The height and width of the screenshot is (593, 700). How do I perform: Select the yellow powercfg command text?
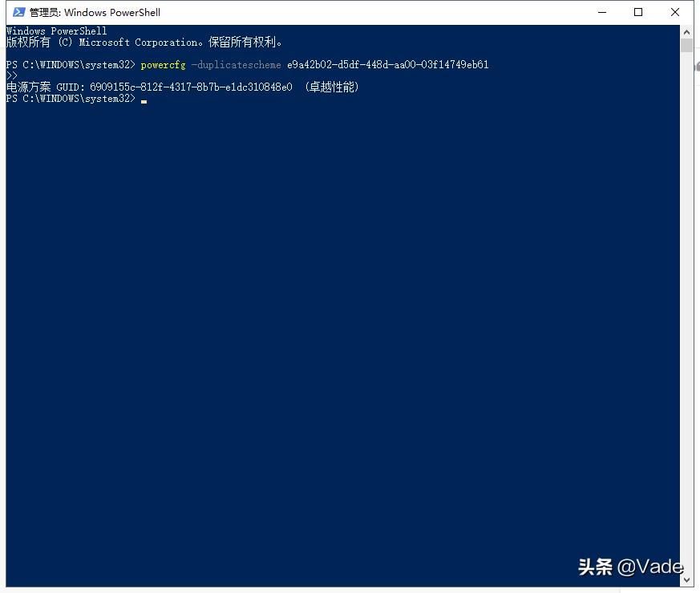coord(162,65)
